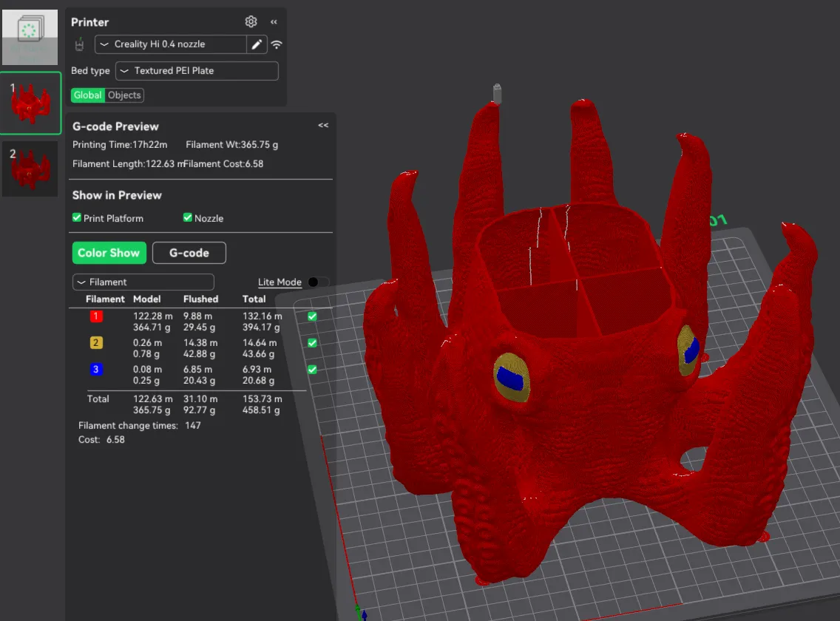Hide filament 1 in preview
Viewport: 840px width, 621px height.
point(312,316)
